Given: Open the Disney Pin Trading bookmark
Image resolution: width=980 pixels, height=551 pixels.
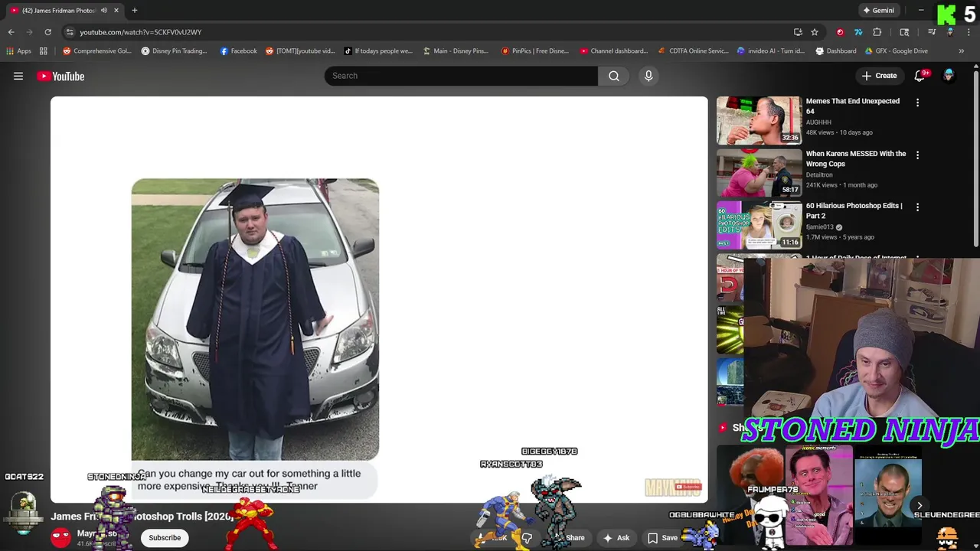Looking at the screenshot, I should [x=174, y=51].
